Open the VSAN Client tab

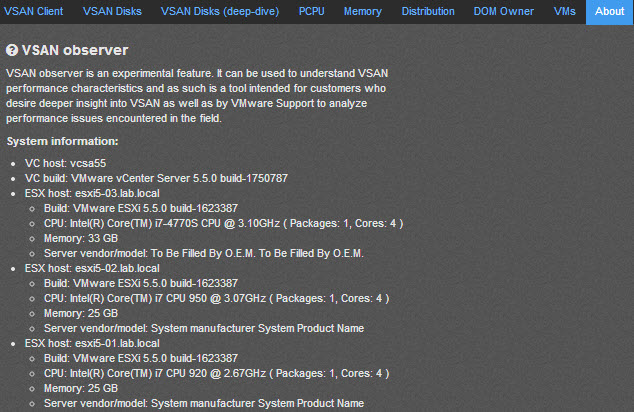tap(34, 11)
